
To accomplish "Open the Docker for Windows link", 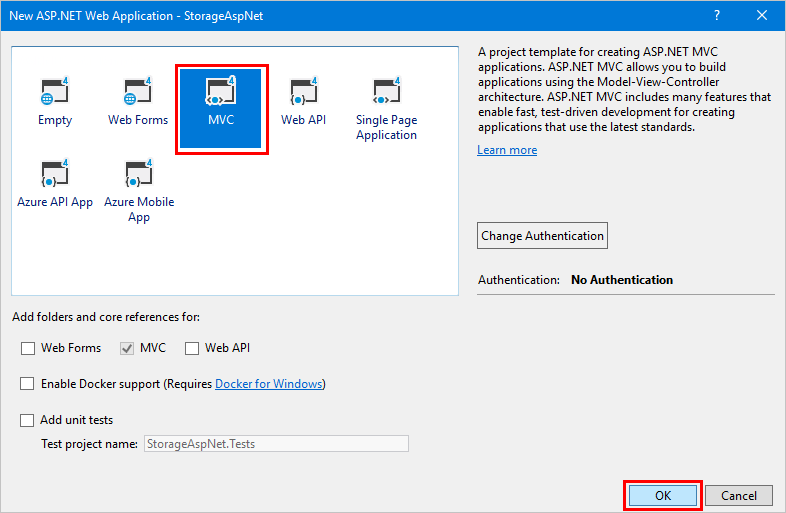I will 269,384.
